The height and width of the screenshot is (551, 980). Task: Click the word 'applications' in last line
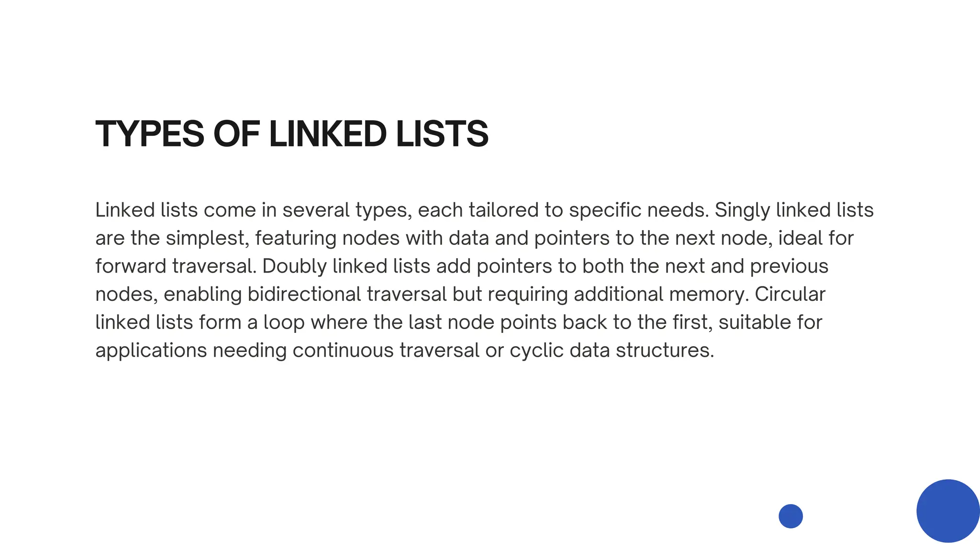point(151,351)
